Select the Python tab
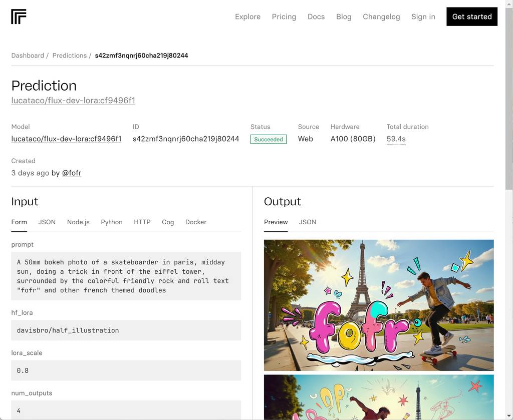 pos(111,222)
